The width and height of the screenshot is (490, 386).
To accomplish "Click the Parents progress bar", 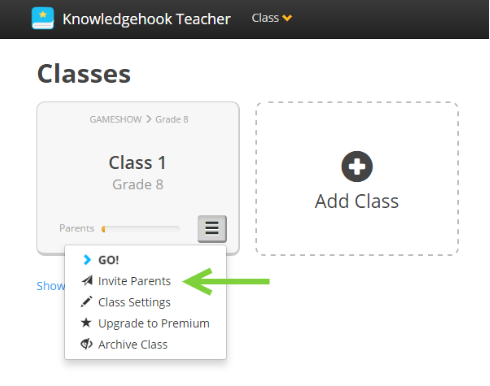I will [x=141, y=229].
